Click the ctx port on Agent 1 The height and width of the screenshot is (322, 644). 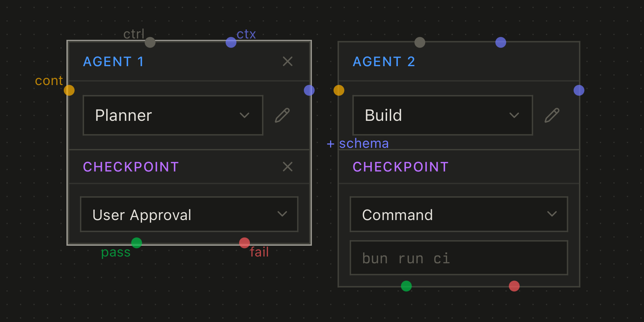(x=231, y=42)
